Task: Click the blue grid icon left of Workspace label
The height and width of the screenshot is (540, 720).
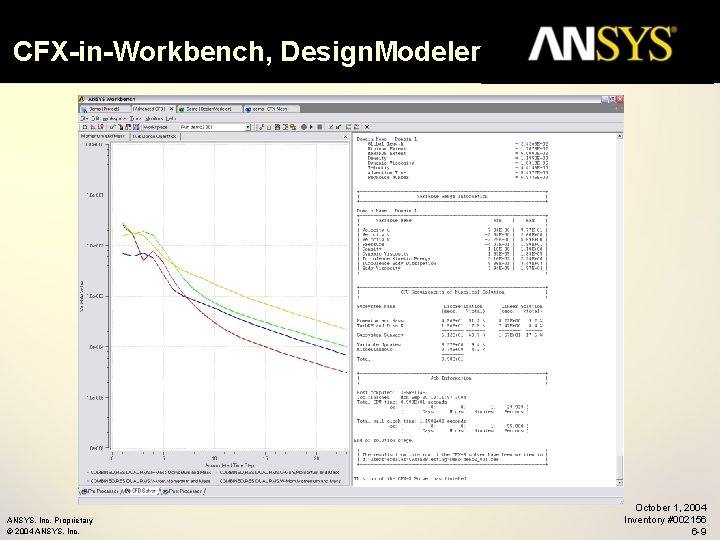Action: pyautogui.click(x=136, y=127)
